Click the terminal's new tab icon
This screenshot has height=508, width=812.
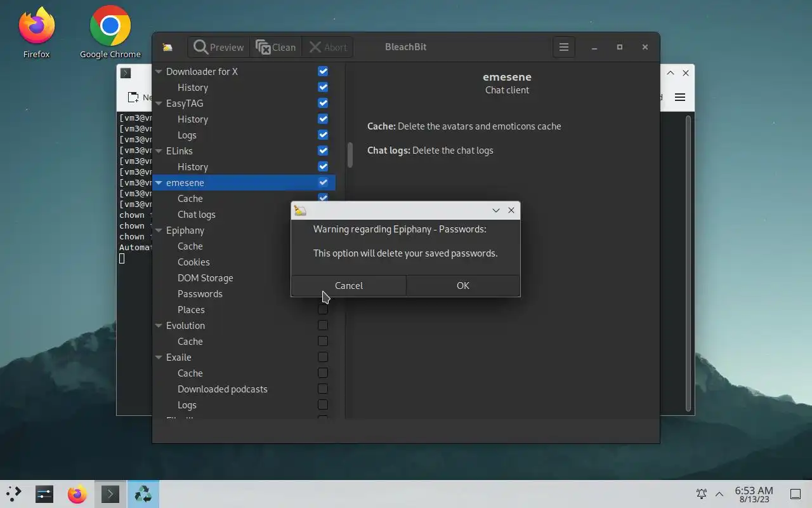coord(133,97)
